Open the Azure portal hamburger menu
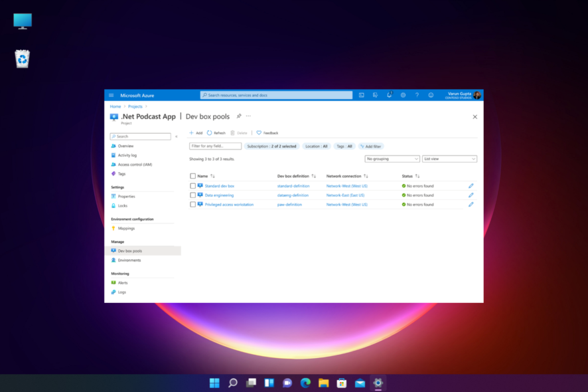This screenshot has height=392, width=588. (111, 96)
